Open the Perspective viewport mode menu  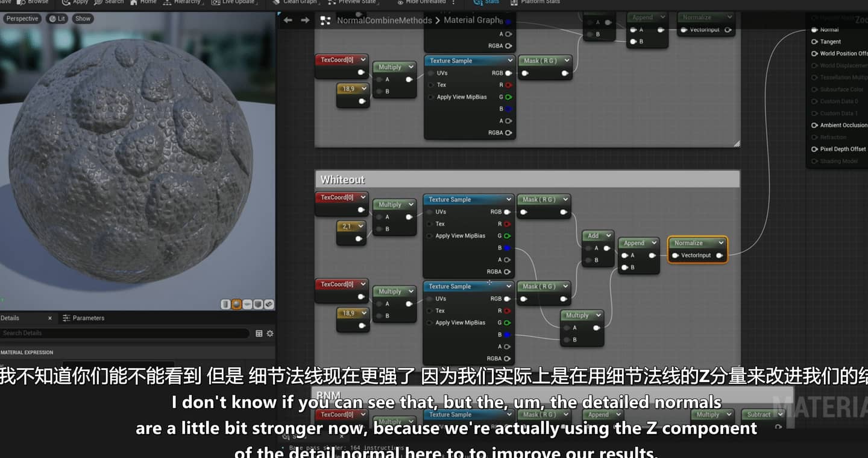click(22, 19)
